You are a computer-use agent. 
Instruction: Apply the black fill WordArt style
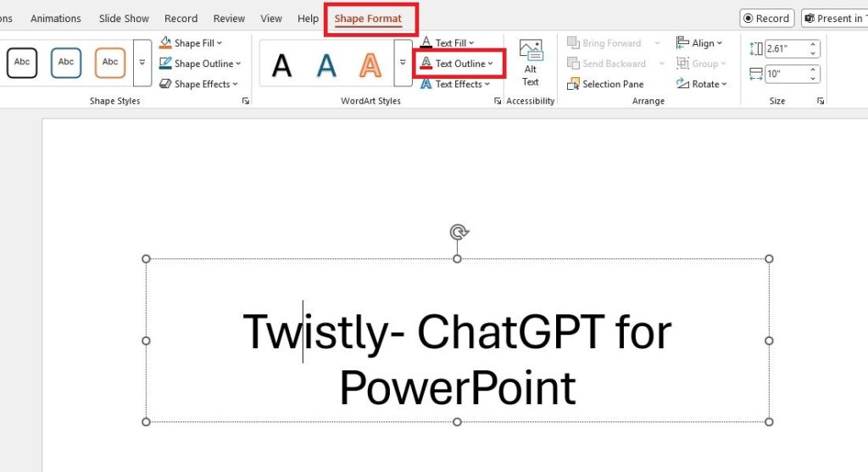[x=281, y=65]
